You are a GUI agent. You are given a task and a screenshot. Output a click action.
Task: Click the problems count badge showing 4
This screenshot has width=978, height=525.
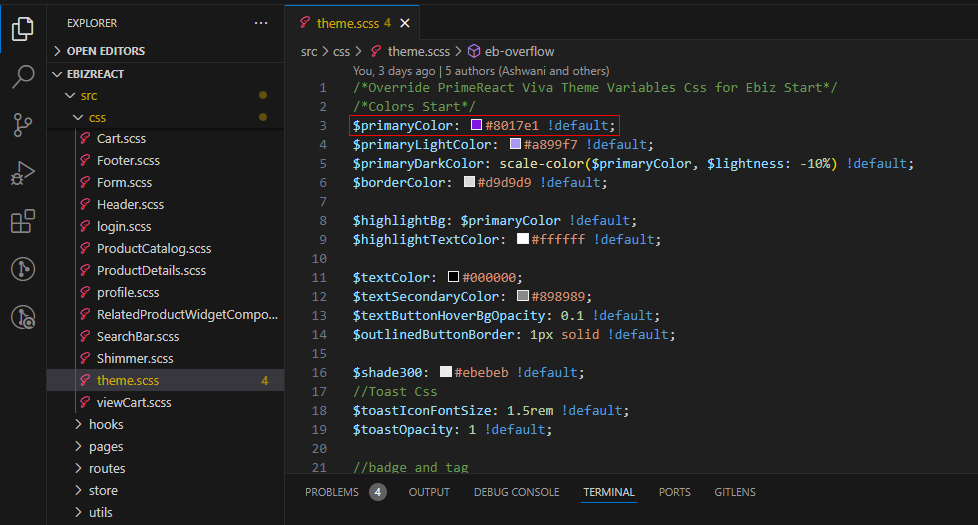pyautogui.click(x=377, y=492)
